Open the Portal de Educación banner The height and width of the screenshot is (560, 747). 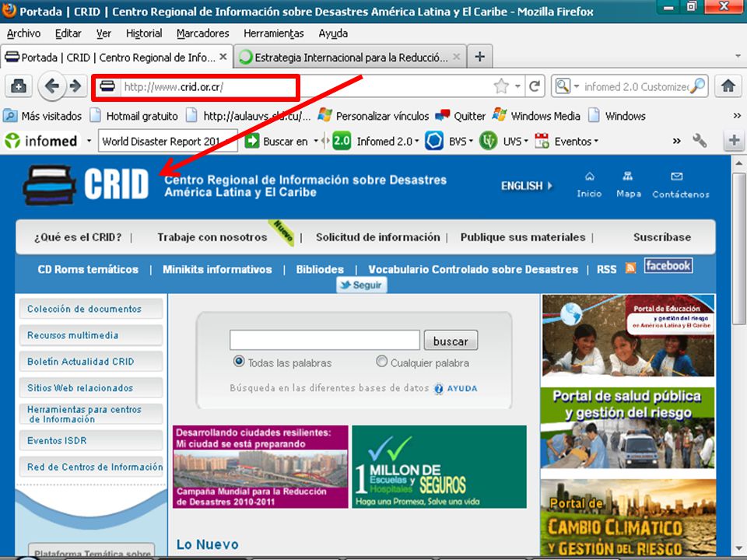click(x=628, y=335)
